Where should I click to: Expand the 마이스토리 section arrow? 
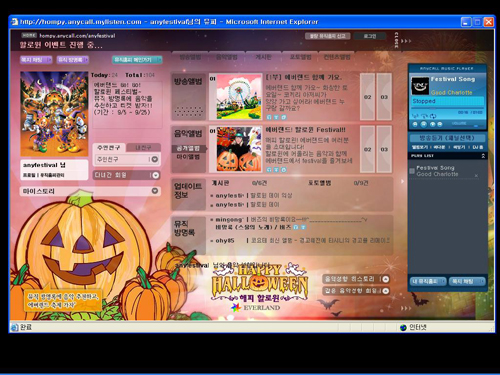point(155,191)
